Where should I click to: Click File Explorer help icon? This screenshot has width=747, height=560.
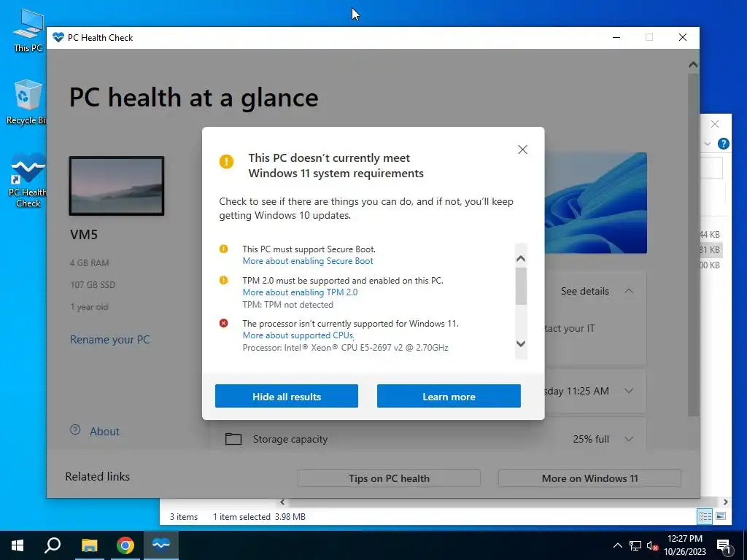(723, 144)
